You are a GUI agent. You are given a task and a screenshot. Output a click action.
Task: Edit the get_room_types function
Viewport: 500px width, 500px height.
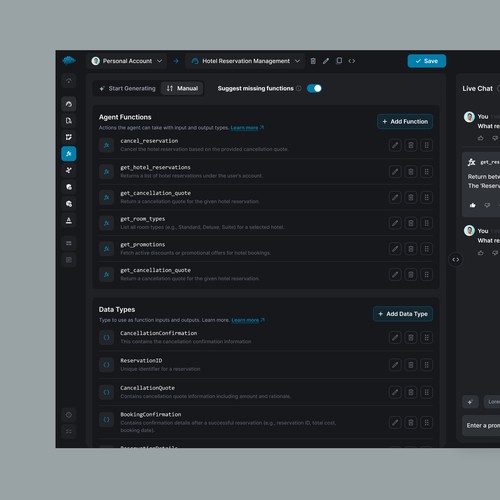click(395, 223)
